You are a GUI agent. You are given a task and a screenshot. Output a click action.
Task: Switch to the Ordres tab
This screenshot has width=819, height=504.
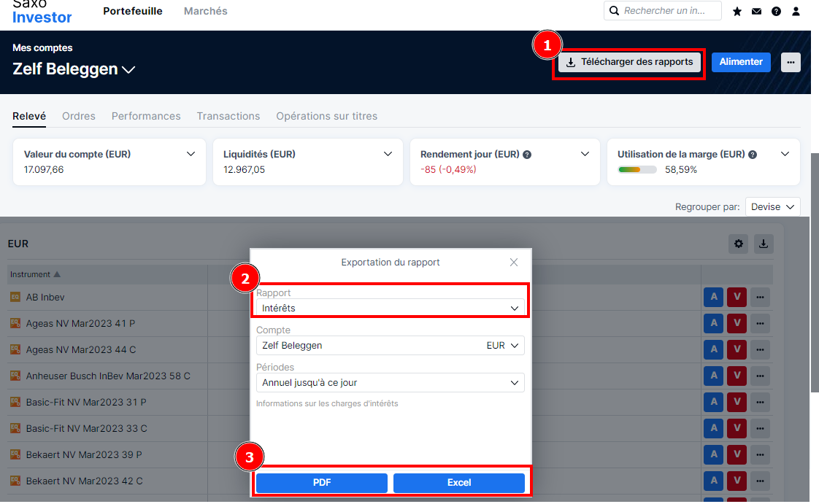click(79, 116)
